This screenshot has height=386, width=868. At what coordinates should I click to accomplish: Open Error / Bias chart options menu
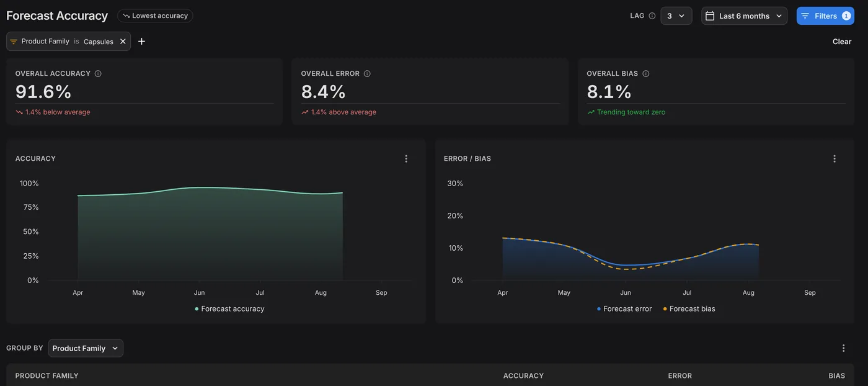pos(834,159)
